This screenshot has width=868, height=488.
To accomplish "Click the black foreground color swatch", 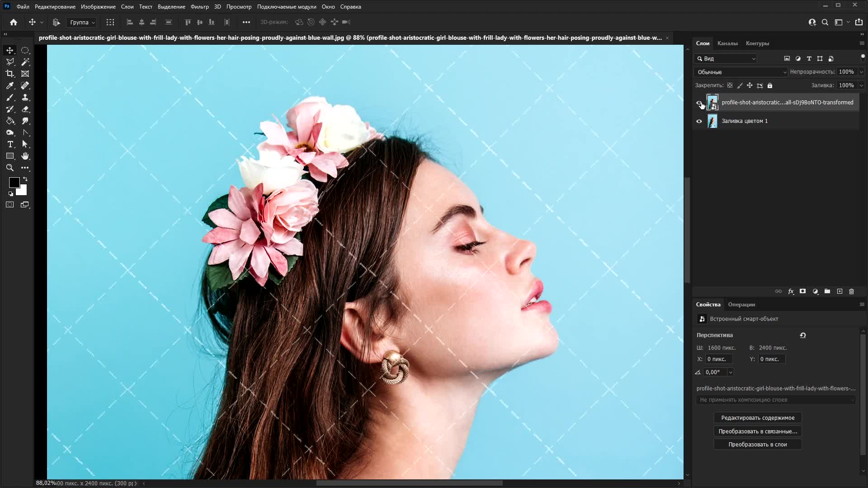I will point(14,182).
